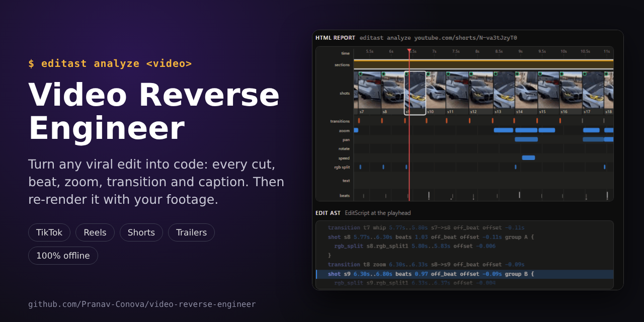Open shot s16 thumbnail
The image size is (644, 322).
[571, 93]
